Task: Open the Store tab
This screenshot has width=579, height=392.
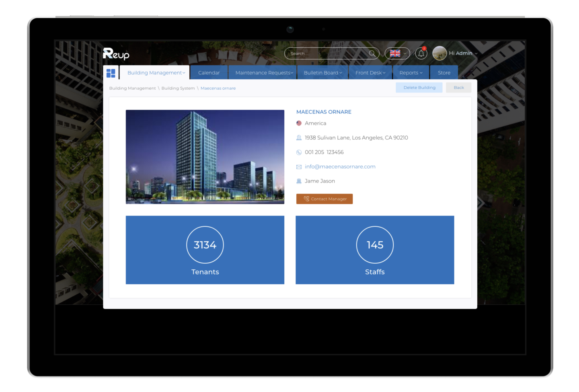Action: [x=444, y=73]
